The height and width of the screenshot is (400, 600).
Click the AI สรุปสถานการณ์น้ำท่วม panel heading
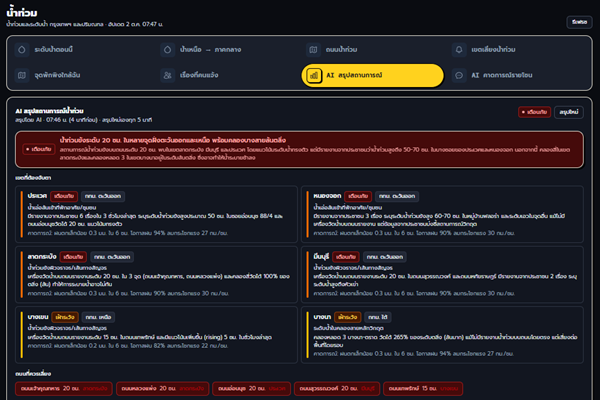49,111
